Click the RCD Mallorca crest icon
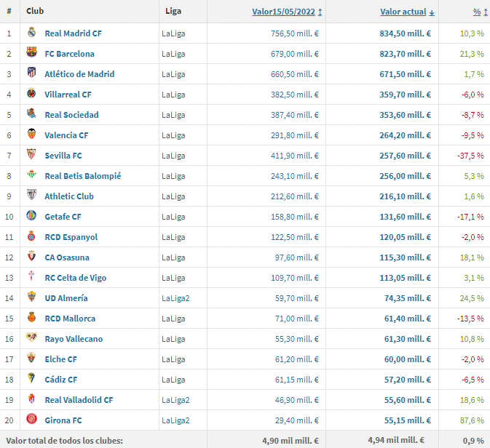The image size is (490, 448). coord(31,317)
